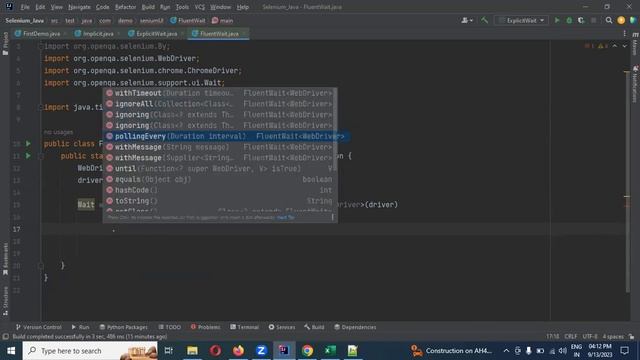
Task: Open the Build menu
Action: [148, 7]
